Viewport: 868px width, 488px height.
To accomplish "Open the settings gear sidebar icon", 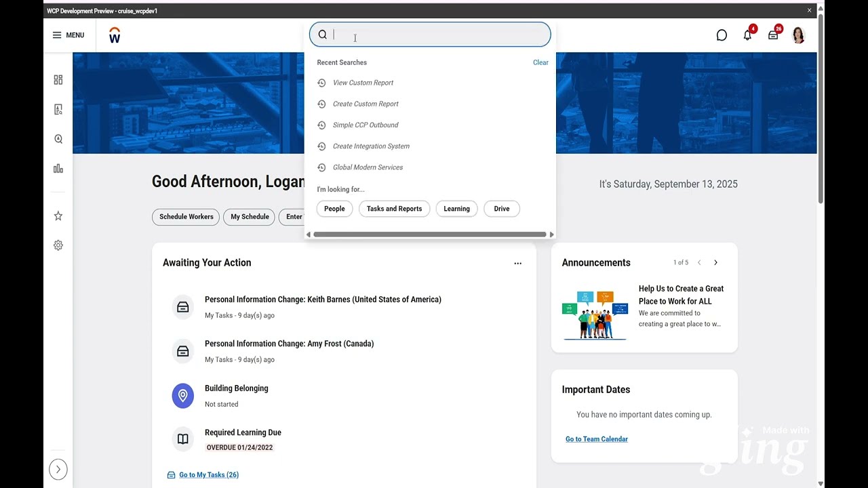I will tap(58, 245).
